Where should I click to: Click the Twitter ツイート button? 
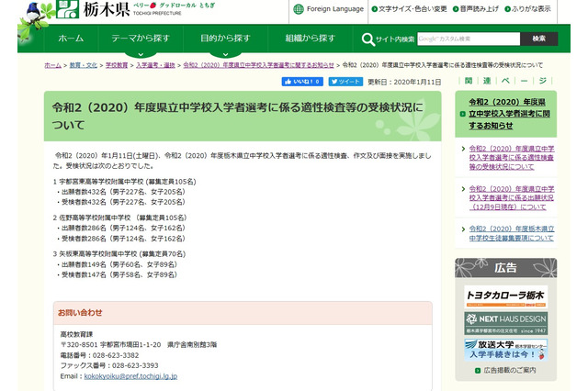coord(345,82)
